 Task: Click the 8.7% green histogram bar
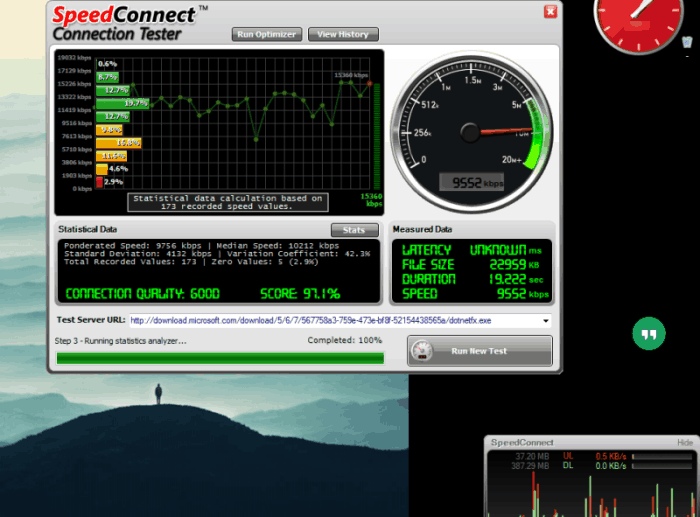[107, 77]
